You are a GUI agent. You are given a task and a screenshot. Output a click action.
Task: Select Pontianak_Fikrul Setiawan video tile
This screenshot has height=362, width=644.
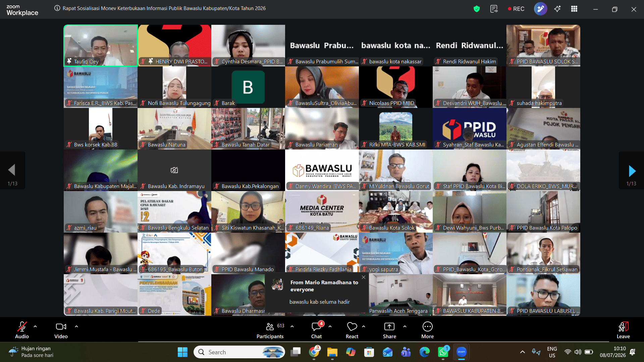[543, 253]
